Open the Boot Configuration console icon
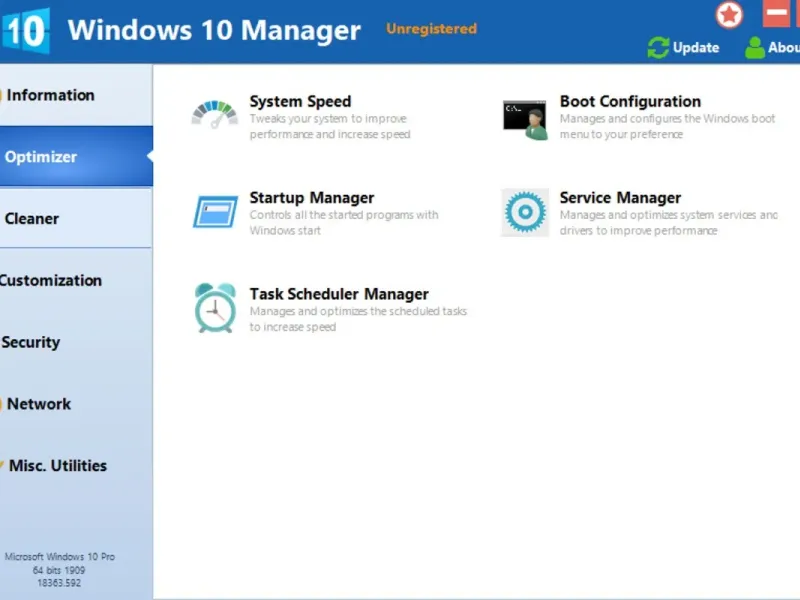800x600 pixels. (525, 120)
